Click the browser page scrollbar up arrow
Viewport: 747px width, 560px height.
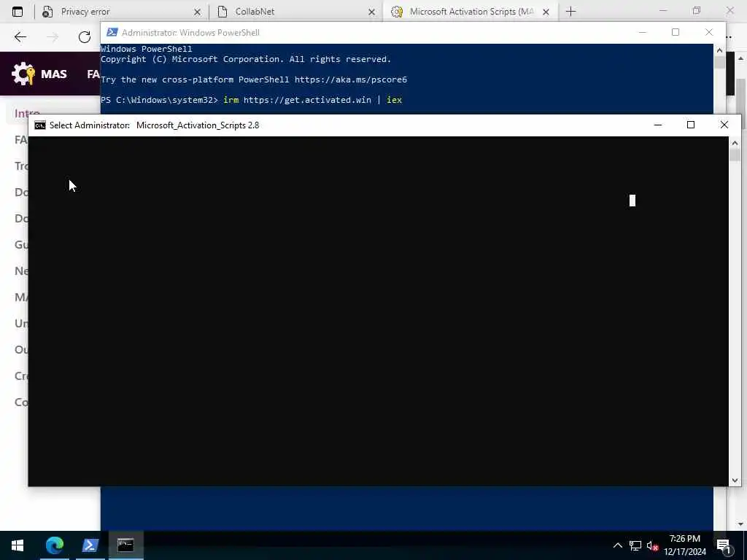[740, 58]
